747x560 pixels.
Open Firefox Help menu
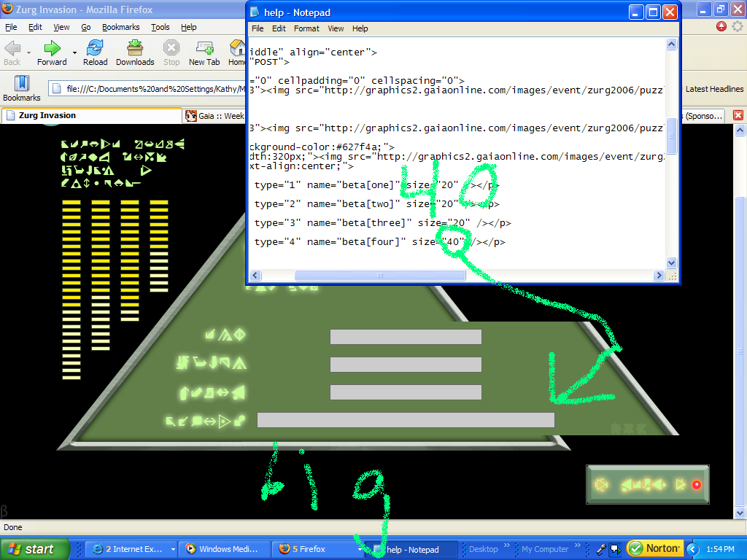pos(189,27)
